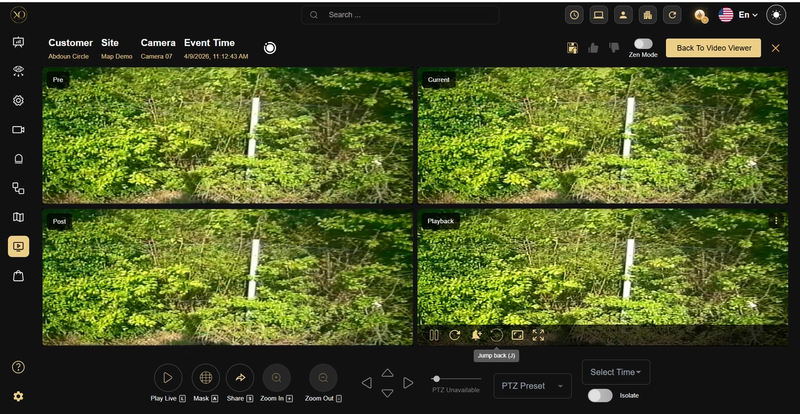Image resolution: width=800 pixels, height=414 pixels.
Task: Click the save event icon
Action: tap(572, 48)
